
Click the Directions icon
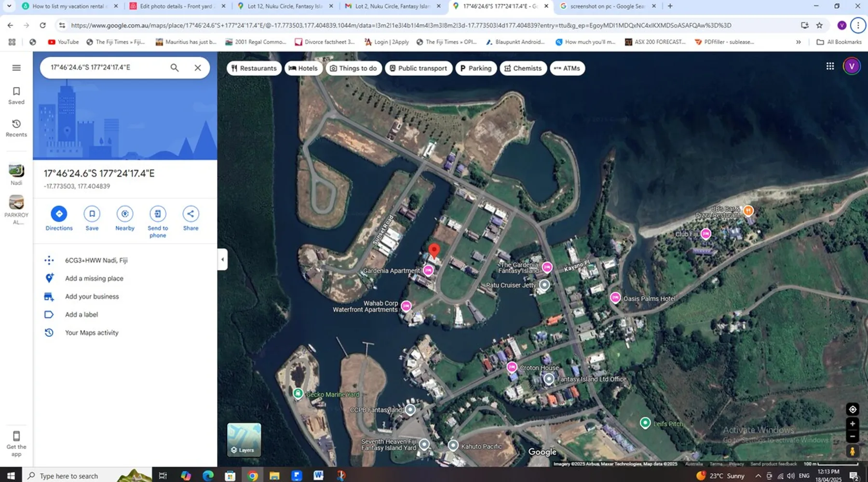point(59,214)
